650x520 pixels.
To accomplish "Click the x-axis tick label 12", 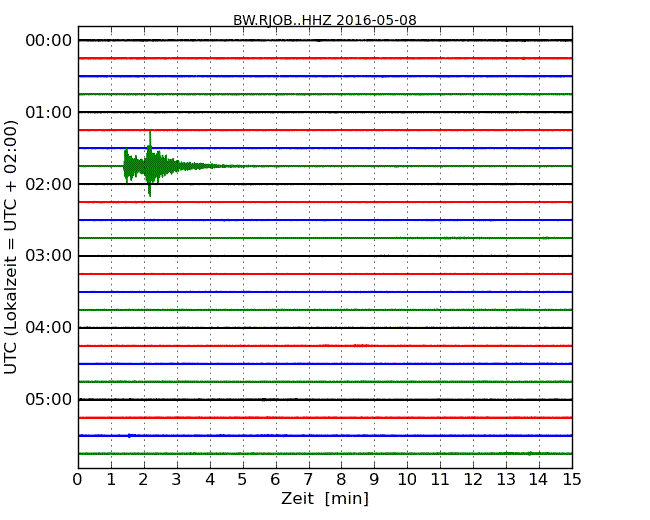I will click(x=473, y=480).
